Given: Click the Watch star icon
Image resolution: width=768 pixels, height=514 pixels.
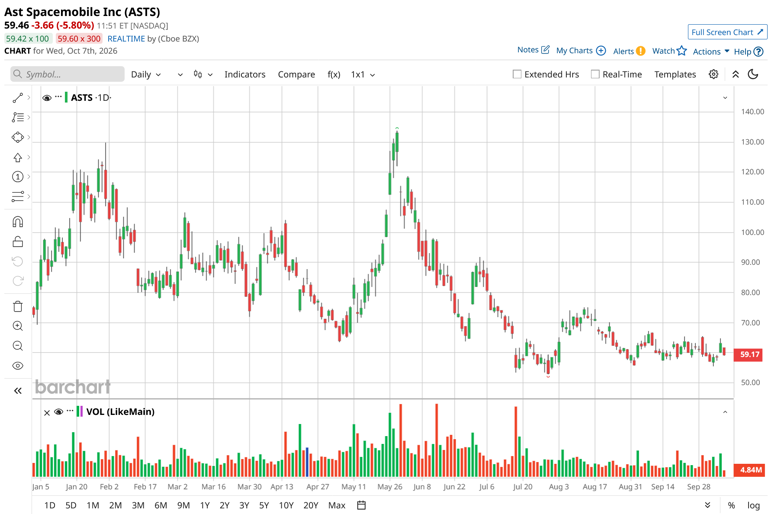Looking at the screenshot, I should pos(682,50).
